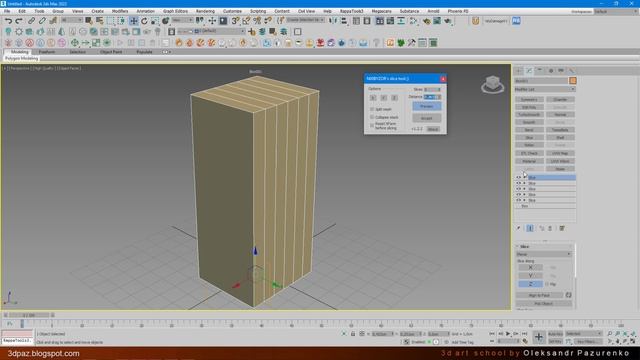Click About in slice tool dialog
The width and height of the screenshot is (640, 360).
(x=433, y=129)
